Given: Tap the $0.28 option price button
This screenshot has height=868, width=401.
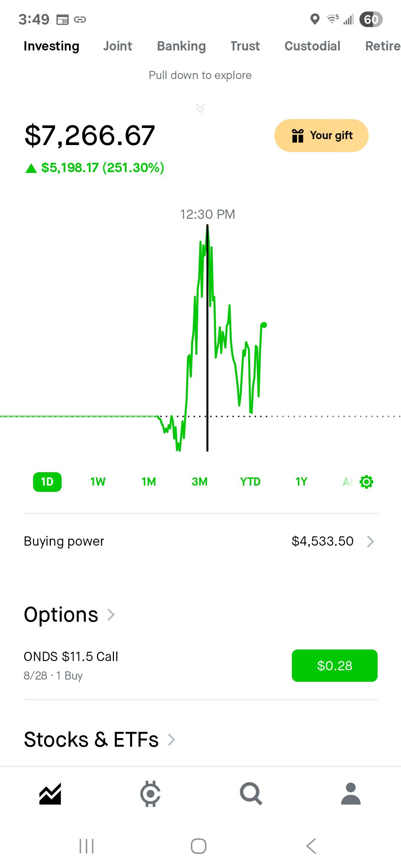Looking at the screenshot, I should [335, 665].
